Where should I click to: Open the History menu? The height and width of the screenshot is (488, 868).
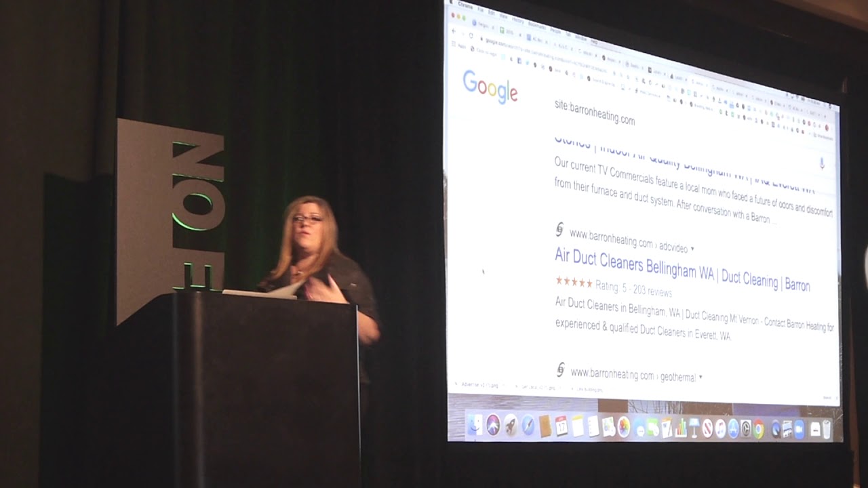click(x=517, y=20)
